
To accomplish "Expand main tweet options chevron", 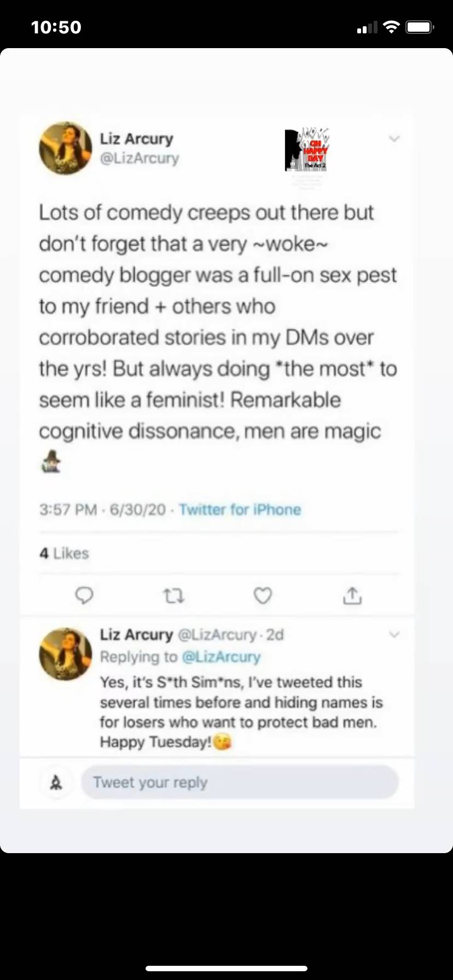I will (394, 139).
